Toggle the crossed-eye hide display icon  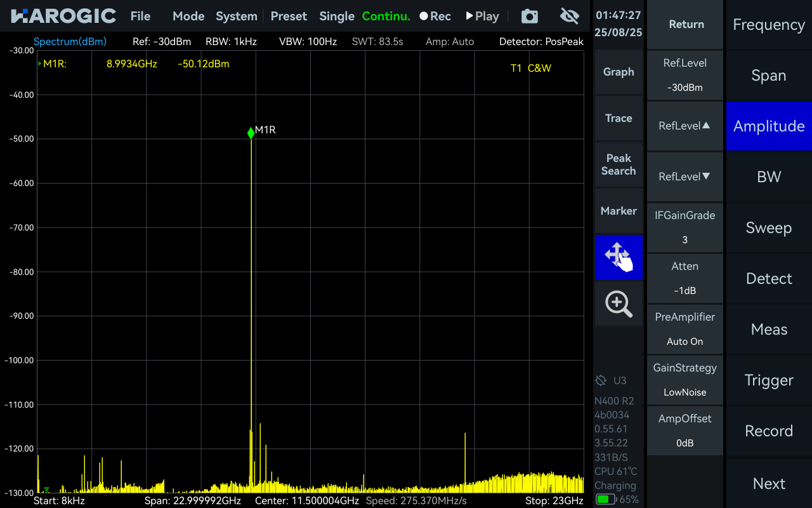570,17
